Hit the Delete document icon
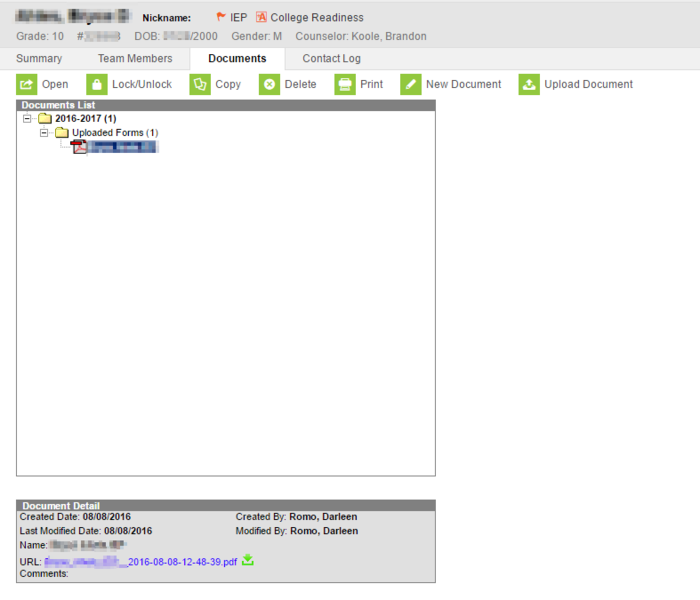 pyautogui.click(x=269, y=85)
